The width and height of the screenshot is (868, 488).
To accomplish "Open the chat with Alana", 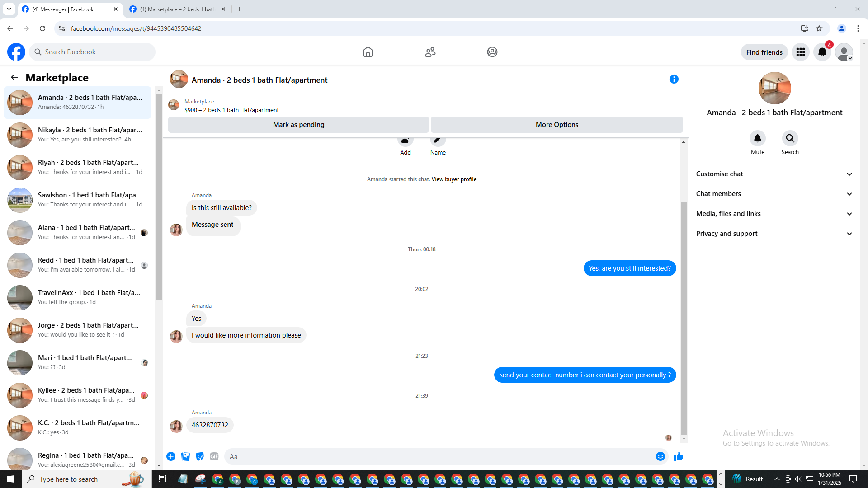I will [x=77, y=233].
